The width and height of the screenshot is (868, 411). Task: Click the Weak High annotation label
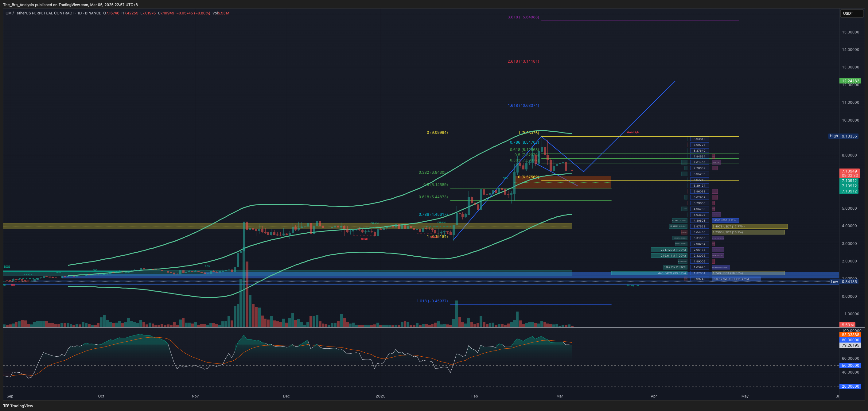(x=633, y=132)
